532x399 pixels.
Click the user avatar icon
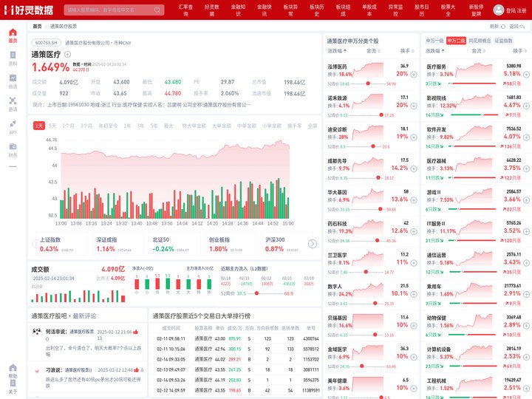pos(498,10)
